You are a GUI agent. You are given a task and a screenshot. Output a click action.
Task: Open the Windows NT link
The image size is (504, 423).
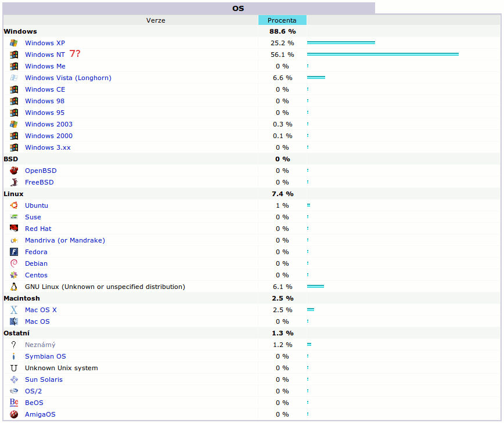(x=45, y=55)
